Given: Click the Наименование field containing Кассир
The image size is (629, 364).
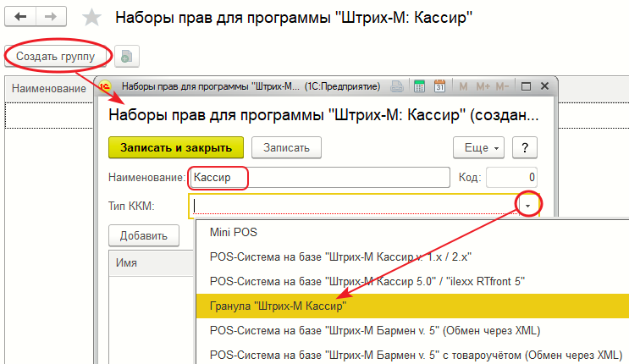Looking at the screenshot, I should [x=320, y=178].
